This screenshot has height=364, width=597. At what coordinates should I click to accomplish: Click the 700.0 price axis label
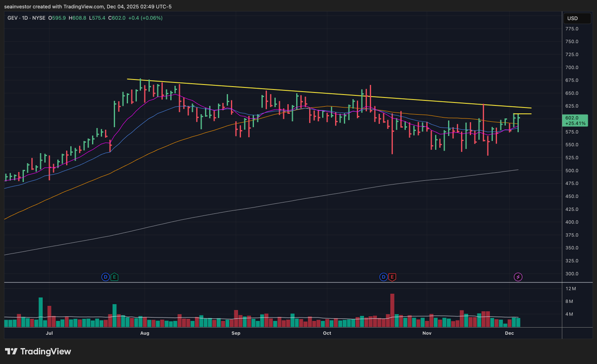click(x=572, y=68)
